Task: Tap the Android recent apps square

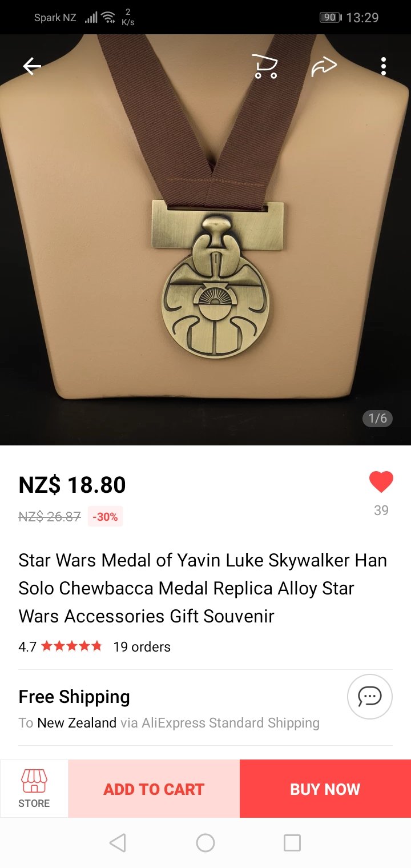Action: 292,843
